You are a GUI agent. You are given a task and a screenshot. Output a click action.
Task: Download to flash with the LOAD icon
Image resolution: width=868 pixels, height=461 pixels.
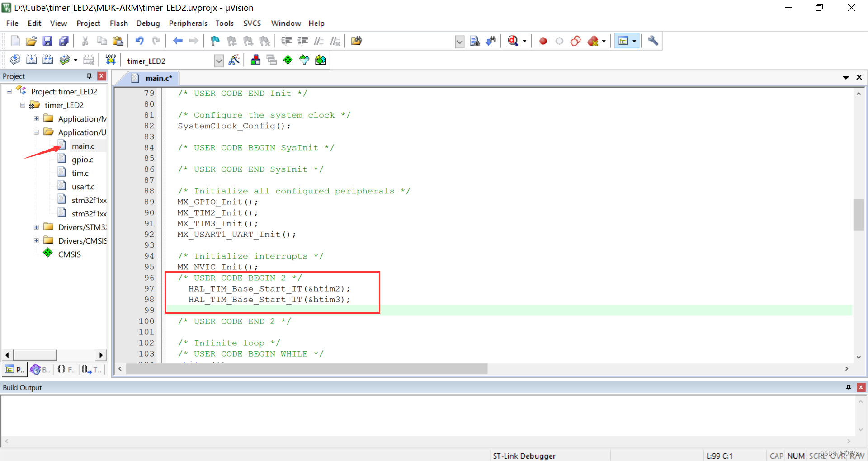pyautogui.click(x=111, y=60)
